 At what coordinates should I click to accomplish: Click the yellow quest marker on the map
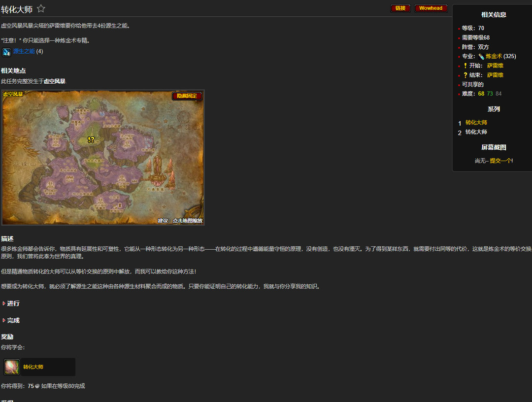91,140
